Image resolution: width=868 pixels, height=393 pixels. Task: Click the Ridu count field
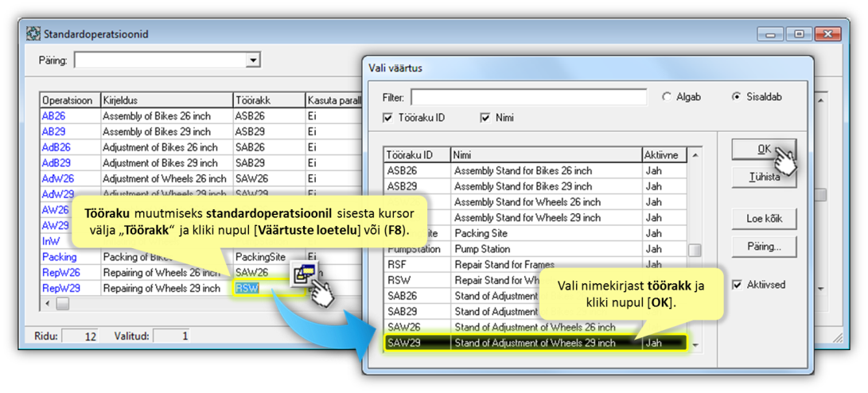[80, 336]
